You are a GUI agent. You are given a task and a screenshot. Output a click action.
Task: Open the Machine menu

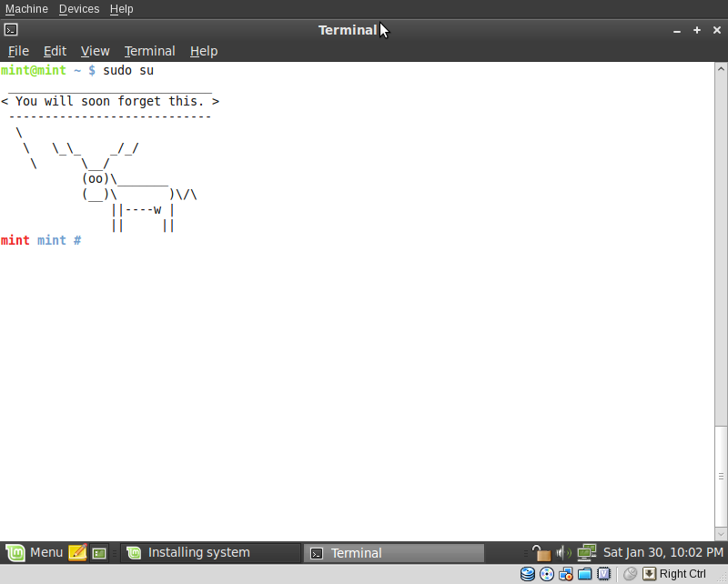26,9
